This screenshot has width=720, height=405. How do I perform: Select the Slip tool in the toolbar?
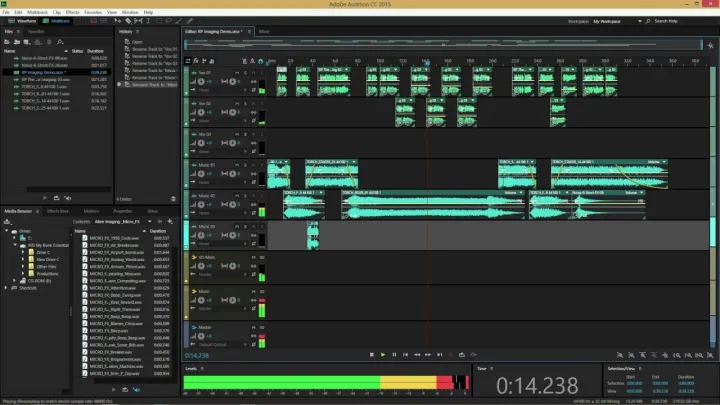point(138,21)
